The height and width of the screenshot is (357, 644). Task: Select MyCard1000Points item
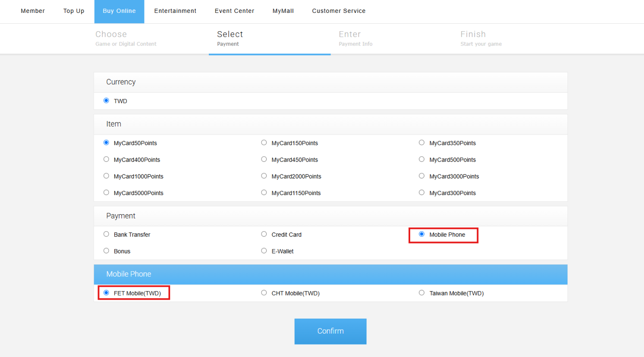point(106,176)
